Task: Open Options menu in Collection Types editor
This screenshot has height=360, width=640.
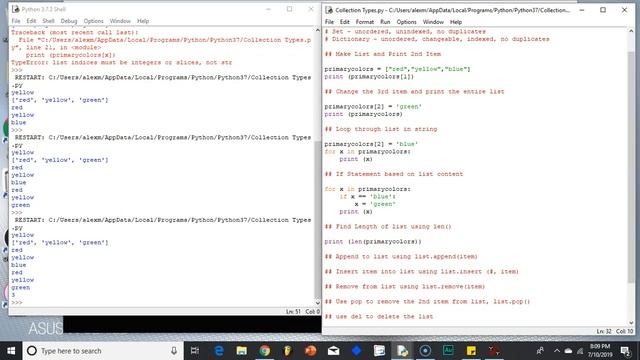Action: click(407, 22)
